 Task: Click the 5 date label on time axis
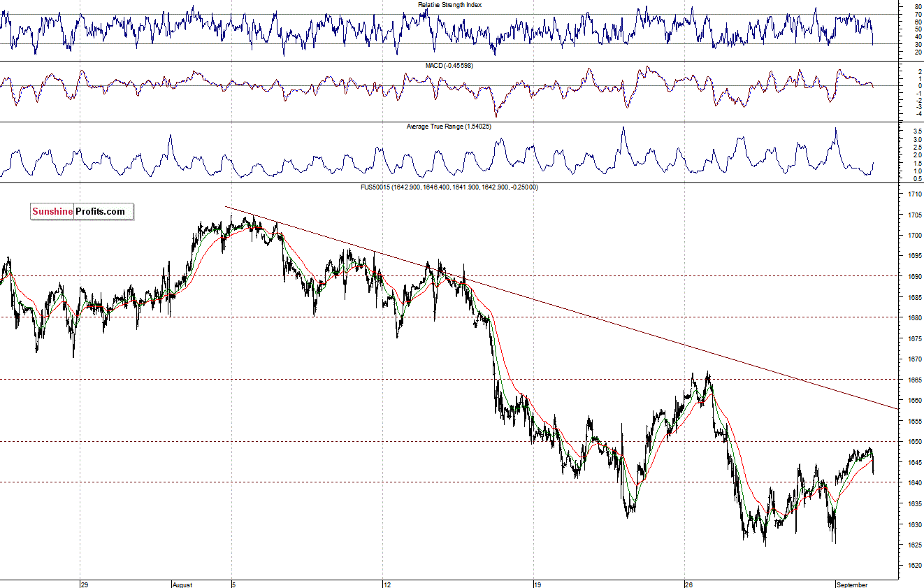(x=234, y=585)
